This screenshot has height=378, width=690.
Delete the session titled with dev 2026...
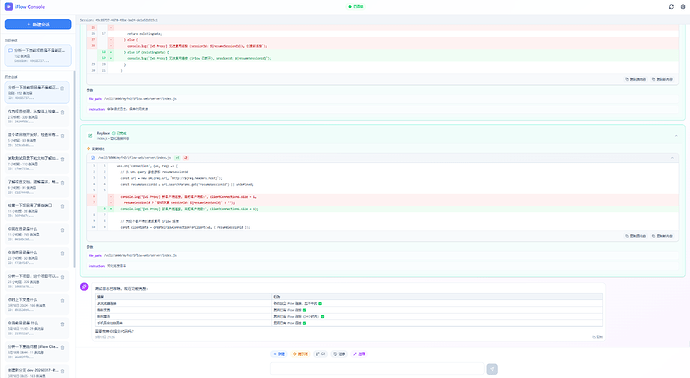point(62,371)
